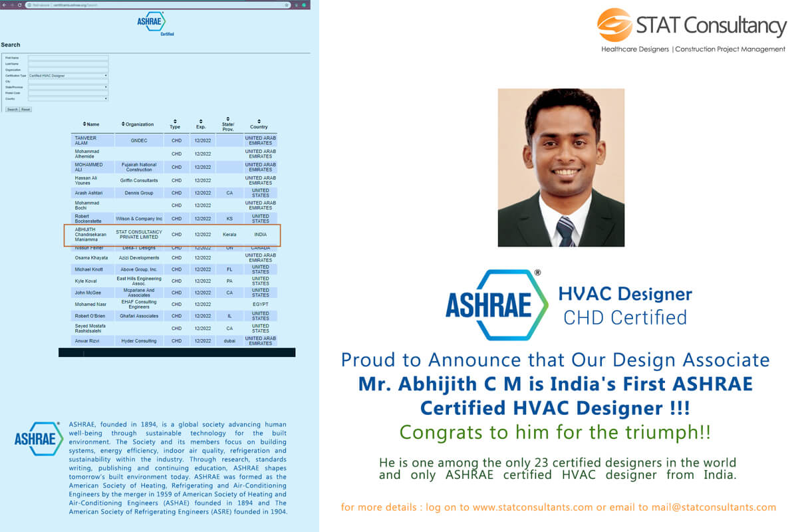798x532 pixels.
Task: Click the EGYPT country cell
Action: [260, 304]
